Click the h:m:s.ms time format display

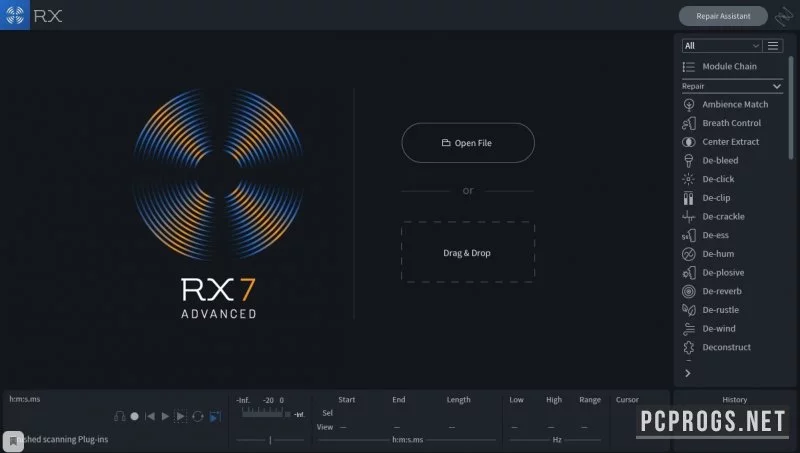coord(24,399)
